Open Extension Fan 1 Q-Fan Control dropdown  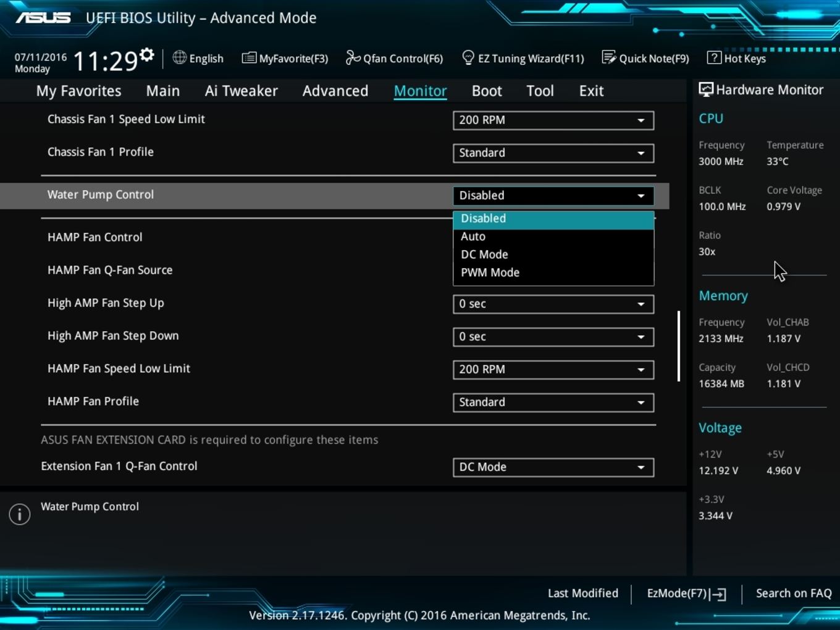(553, 468)
